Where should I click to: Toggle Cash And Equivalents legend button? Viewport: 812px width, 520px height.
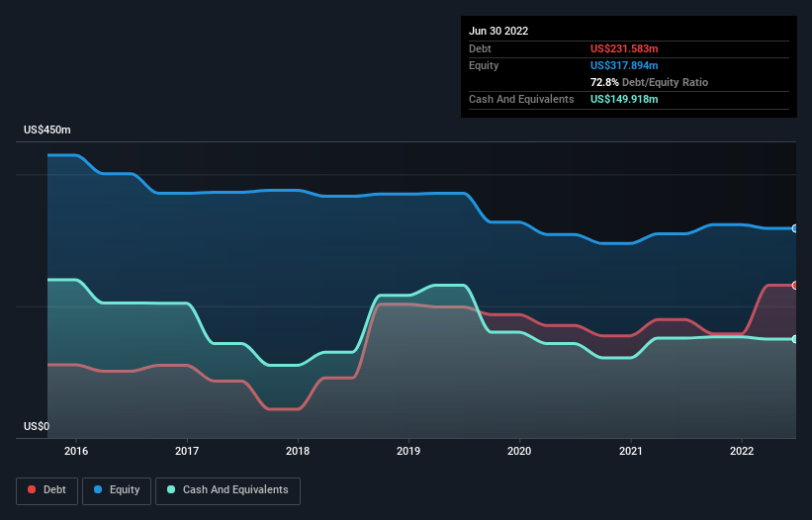tap(227, 490)
